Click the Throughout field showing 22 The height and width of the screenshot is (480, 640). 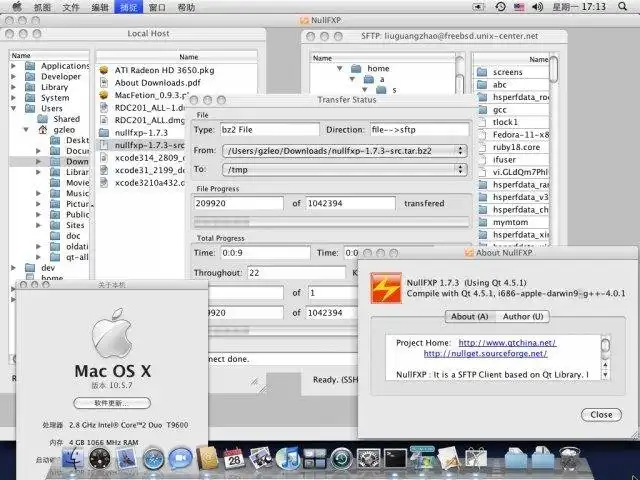coord(297,273)
